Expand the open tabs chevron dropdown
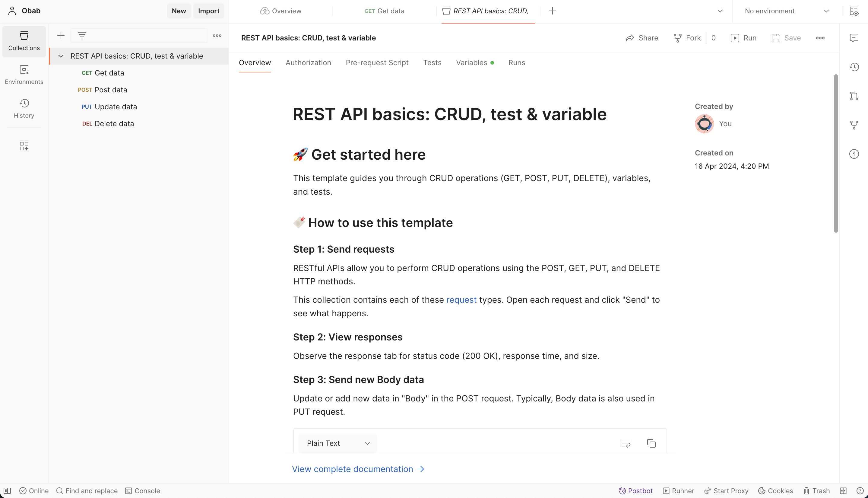Screen dimensions: 868x498 [x=720, y=11]
